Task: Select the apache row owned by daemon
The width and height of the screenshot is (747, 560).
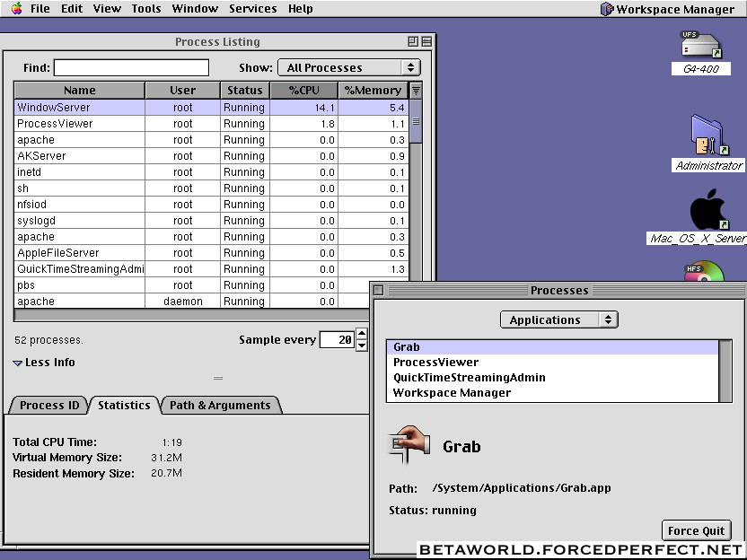Action: click(x=192, y=301)
